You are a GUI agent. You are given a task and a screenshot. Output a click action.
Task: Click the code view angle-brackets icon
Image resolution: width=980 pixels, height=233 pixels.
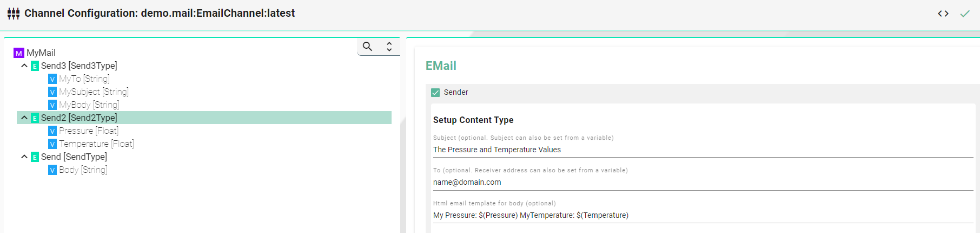pyautogui.click(x=943, y=14)
